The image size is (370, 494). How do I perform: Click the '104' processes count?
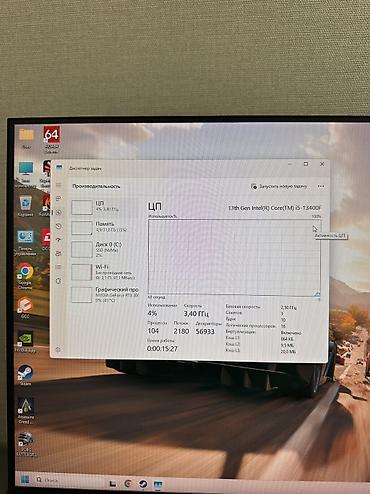153,331
